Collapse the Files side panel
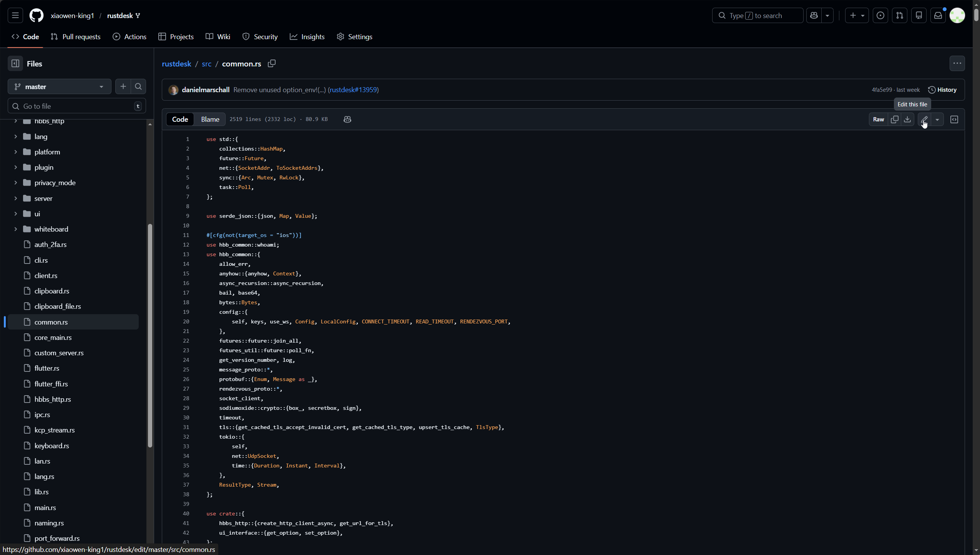The width and height of the screenshot is (980, 555). coord(15,64)
